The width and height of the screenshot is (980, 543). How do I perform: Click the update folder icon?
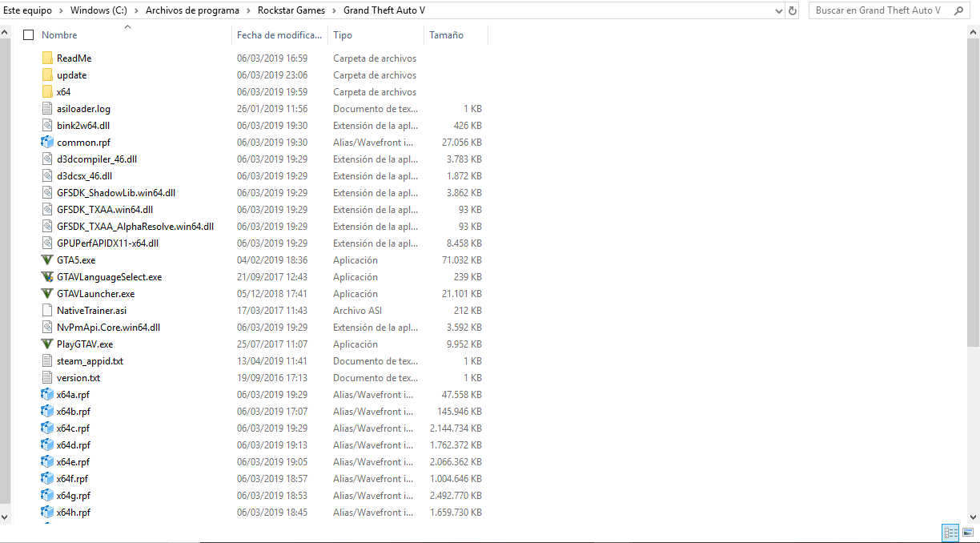click(47, 75)
